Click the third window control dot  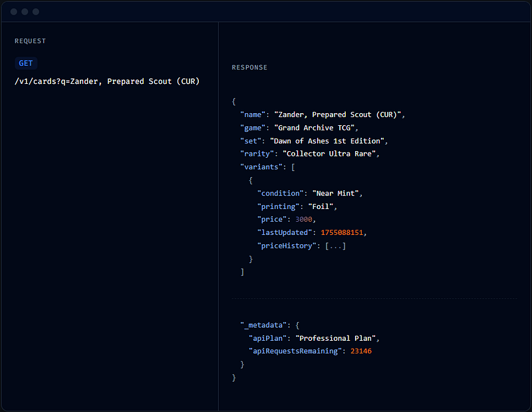[36, 12]
